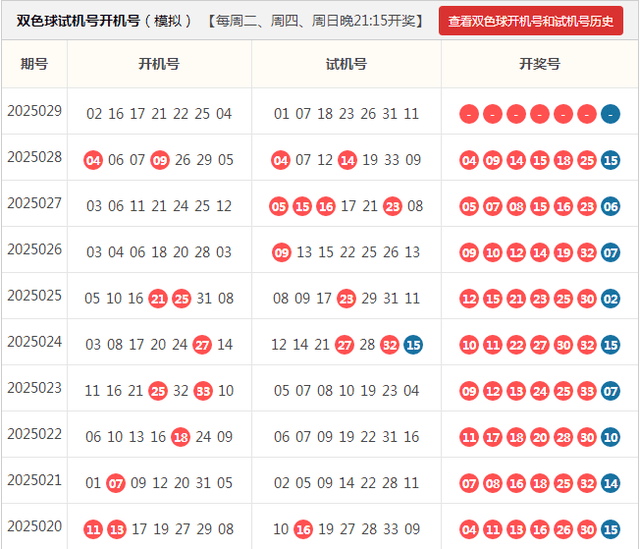Click blue ball 07 in 2025023 开奖号
Screen dimensions: 640x549
click(611, 391)
